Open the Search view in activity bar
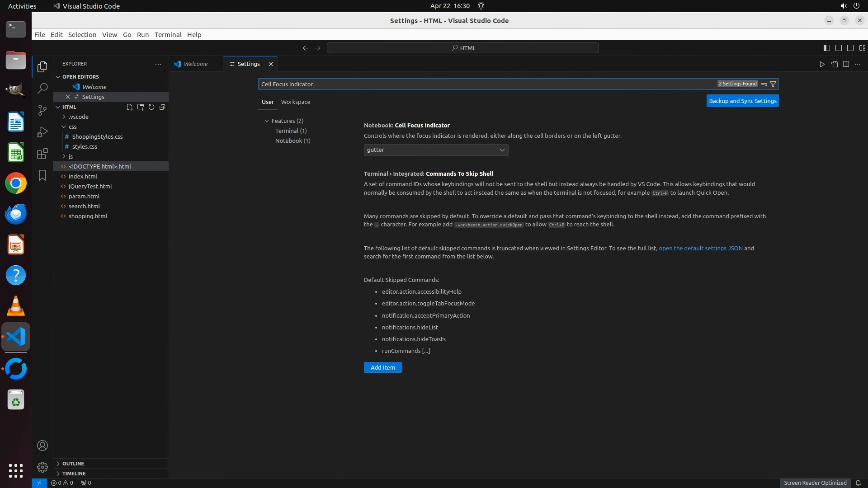868x488 pixels. click(x=42, y=88)
